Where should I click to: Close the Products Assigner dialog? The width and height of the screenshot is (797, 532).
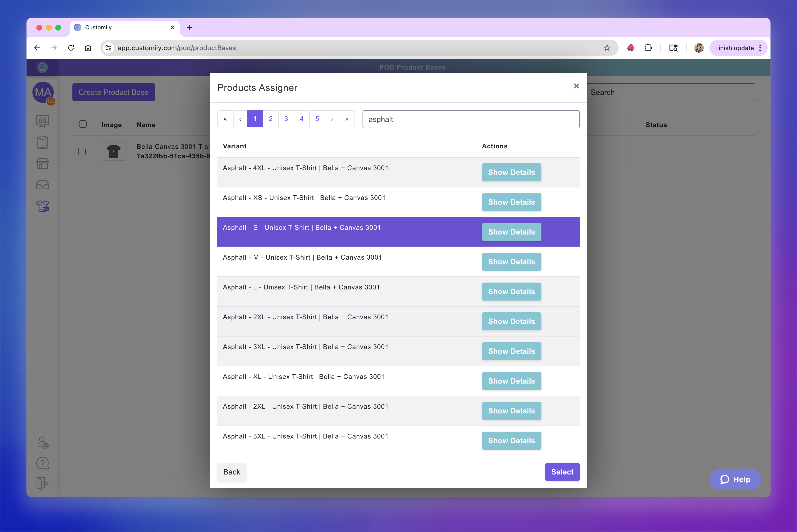point(576,86)
